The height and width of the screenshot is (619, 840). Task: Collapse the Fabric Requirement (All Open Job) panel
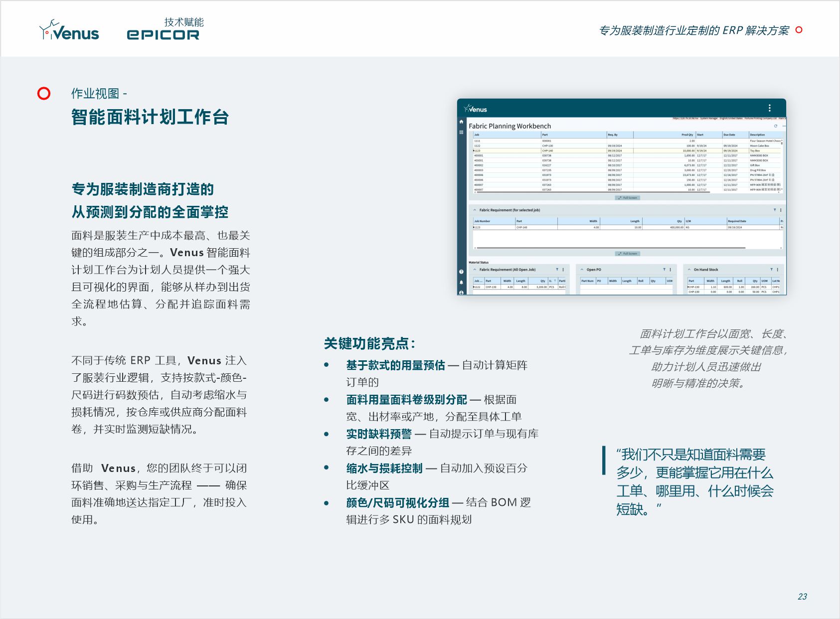pos(475,270)
